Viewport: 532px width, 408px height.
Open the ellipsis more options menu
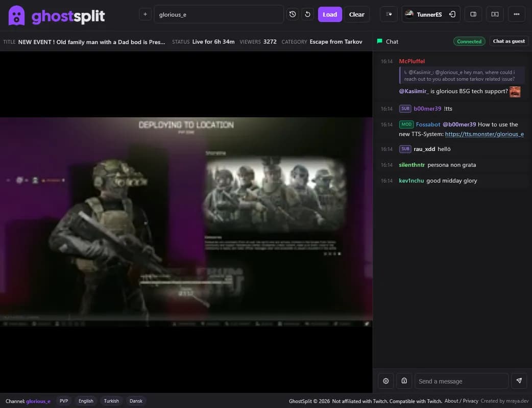517,14
